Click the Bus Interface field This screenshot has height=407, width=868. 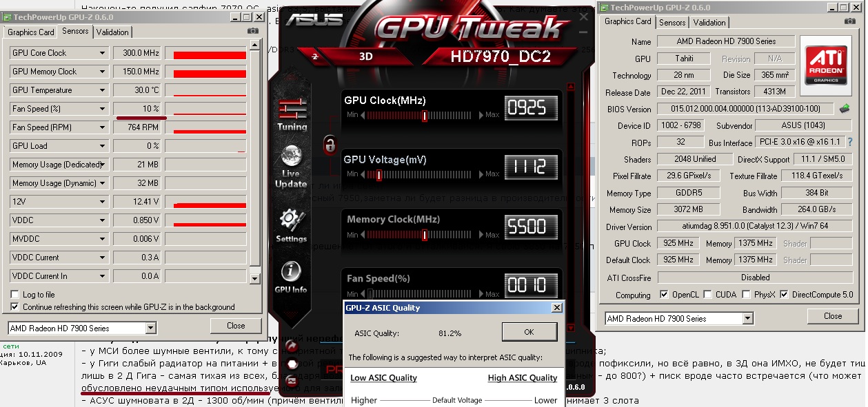click(800, 143)
